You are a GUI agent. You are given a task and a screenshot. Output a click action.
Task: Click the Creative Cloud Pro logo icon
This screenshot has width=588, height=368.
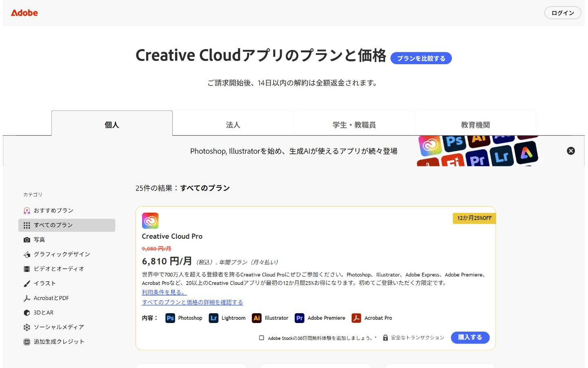150,221
